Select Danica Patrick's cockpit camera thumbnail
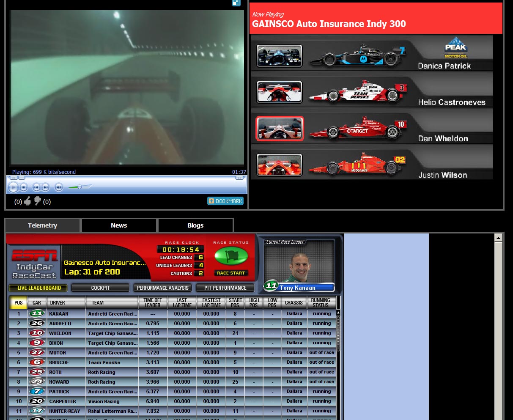Screen dimensions: 513x420 [280, 56]
